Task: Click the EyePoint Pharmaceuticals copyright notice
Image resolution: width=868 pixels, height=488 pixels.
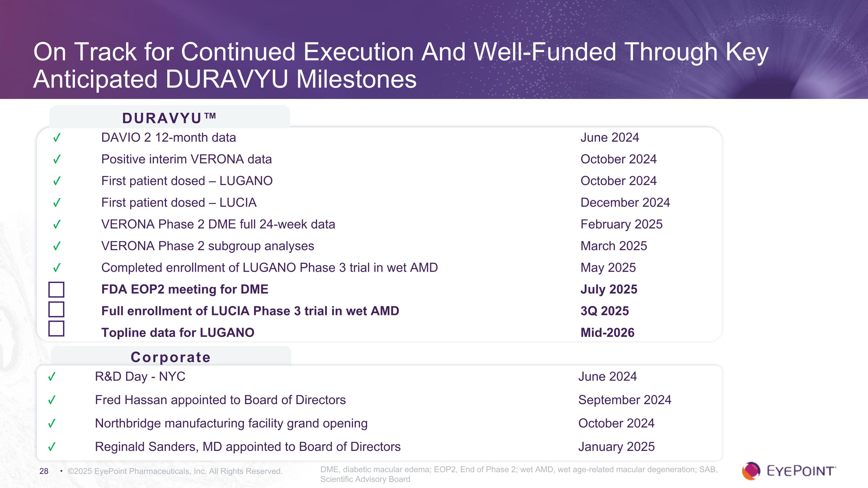Action: coord(175,471)
